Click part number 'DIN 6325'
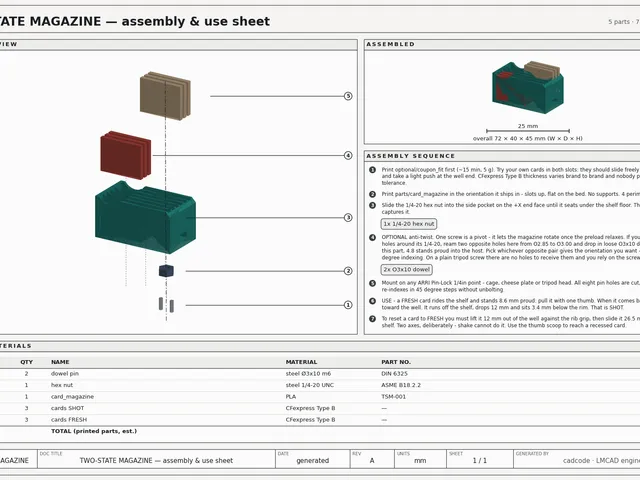The image size is (640, 480). coord(394,373)
